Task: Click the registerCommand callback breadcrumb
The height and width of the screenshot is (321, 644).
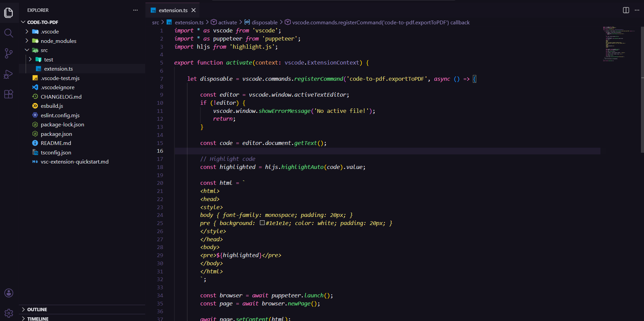Action: point(377,22)
